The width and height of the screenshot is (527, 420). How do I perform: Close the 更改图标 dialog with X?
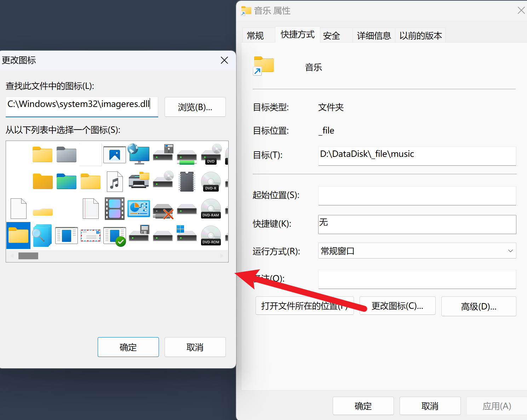224,60
